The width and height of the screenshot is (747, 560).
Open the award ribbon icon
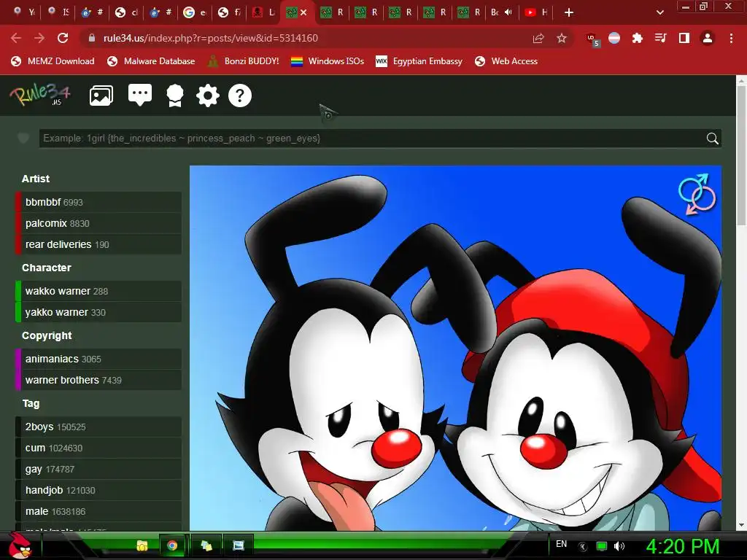(x=175, y=96)
